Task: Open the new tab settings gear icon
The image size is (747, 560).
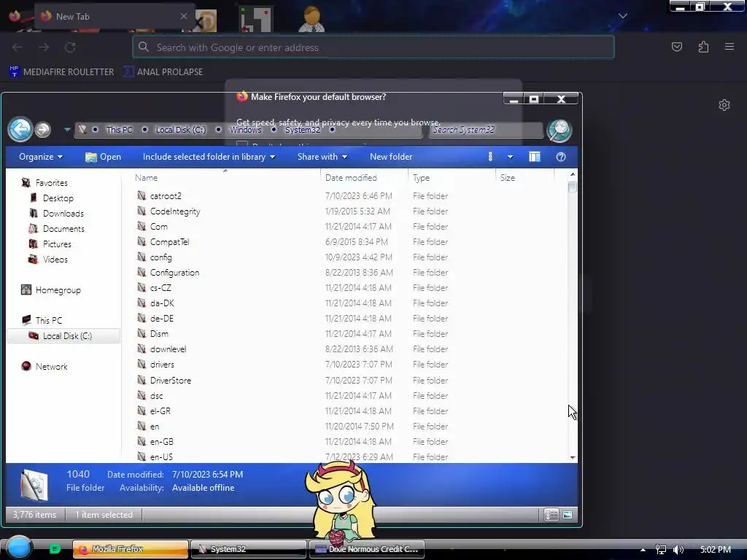Action: [x=724, y=105]
